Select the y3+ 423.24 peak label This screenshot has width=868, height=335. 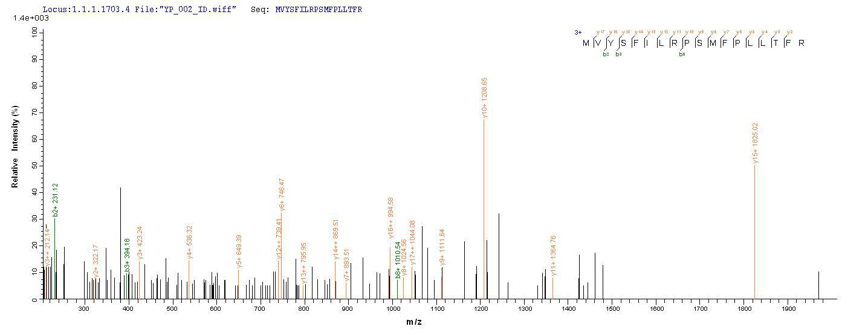140,242
